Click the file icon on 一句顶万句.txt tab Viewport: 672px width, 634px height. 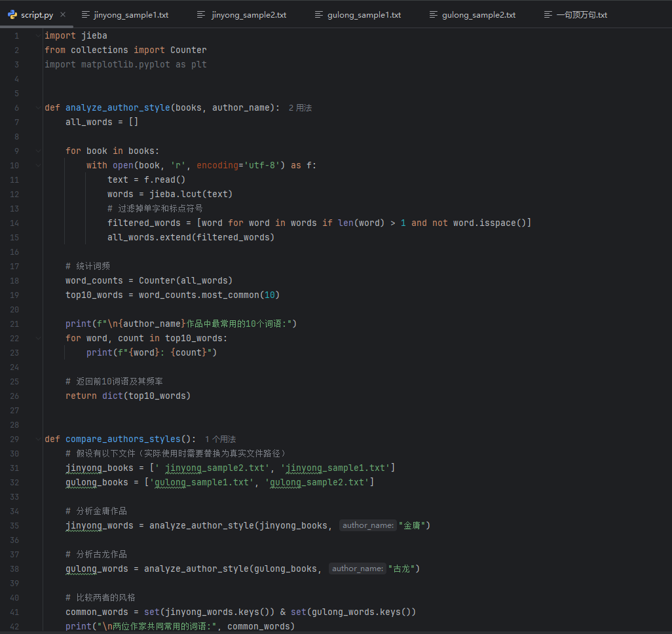pos(548,14)
